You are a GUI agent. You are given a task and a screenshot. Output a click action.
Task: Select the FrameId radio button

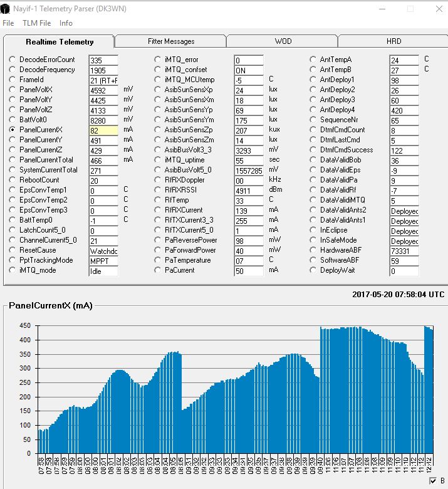point(12,79)
